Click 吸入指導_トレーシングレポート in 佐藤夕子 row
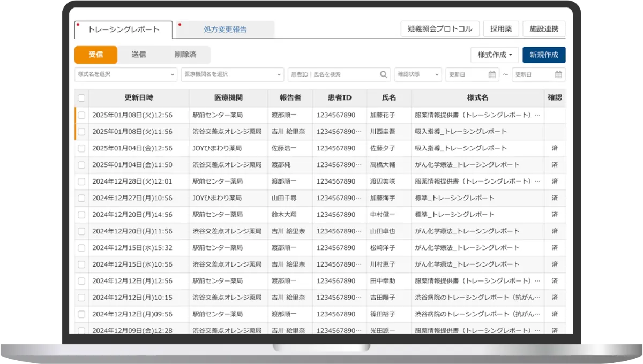 tap(461, 148)
